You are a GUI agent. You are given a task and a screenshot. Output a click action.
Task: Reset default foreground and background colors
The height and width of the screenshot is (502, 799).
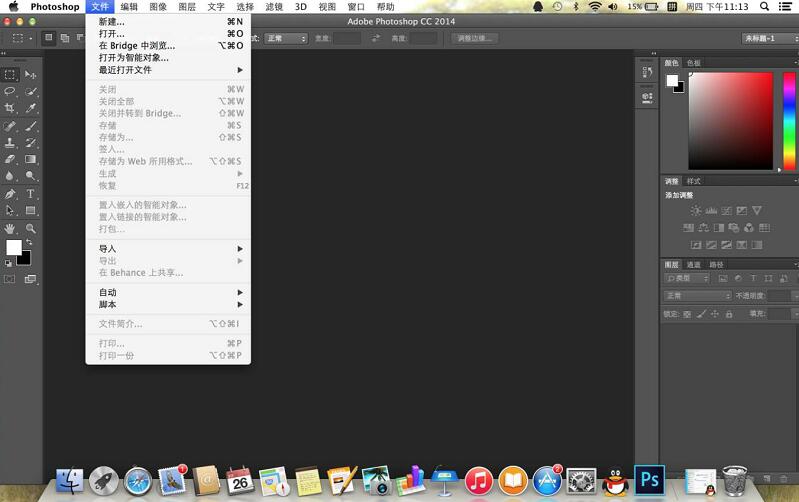coord(8,263)
